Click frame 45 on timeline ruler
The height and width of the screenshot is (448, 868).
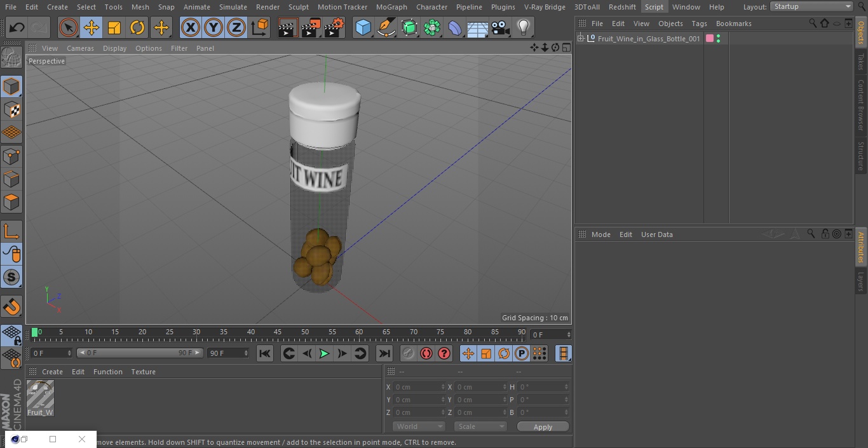tap(278, 332)
